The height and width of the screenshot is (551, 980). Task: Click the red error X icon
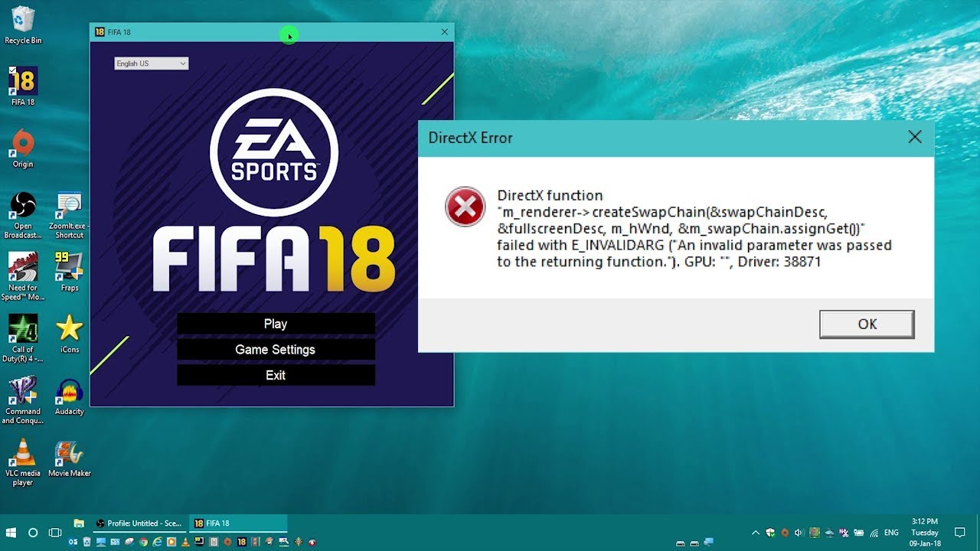465,207
